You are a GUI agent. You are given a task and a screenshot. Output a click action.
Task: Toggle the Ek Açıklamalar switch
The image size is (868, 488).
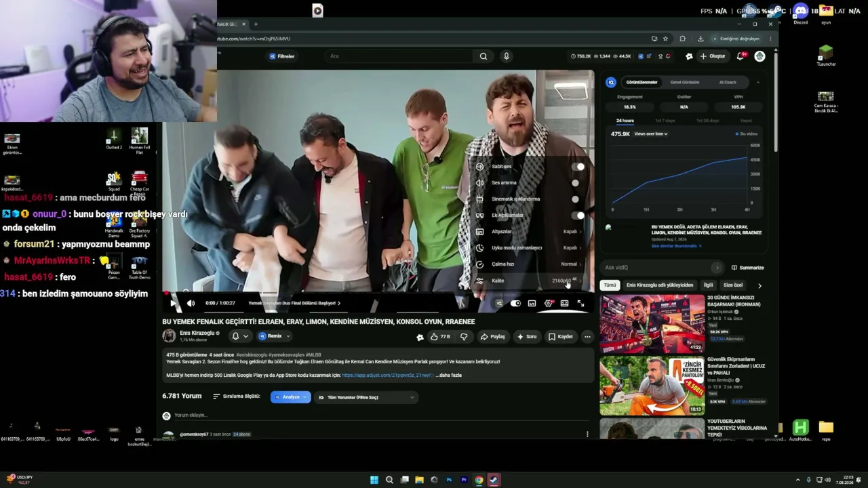coord(578,216)
